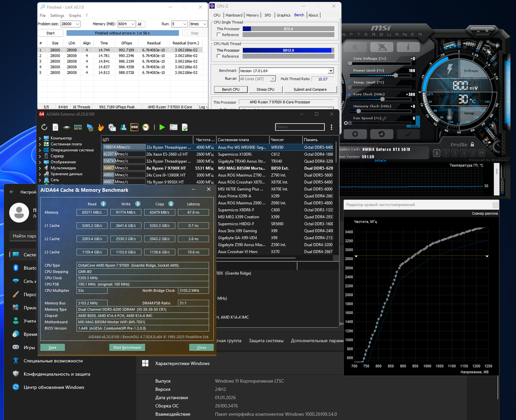The width and height of the screenshot is (516, 420).
Task: Switch to the Memory tab in CPU-Z
Action: 253,15
